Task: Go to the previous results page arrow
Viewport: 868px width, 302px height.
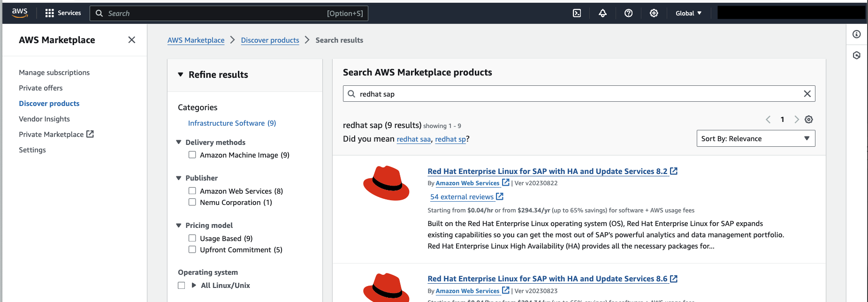Action: (768, 120)
